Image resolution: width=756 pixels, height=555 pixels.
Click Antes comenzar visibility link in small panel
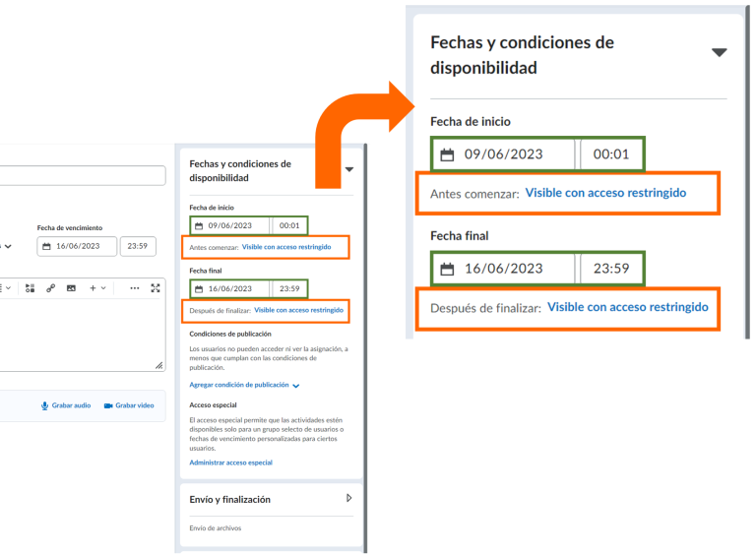(x=286, y=247)
